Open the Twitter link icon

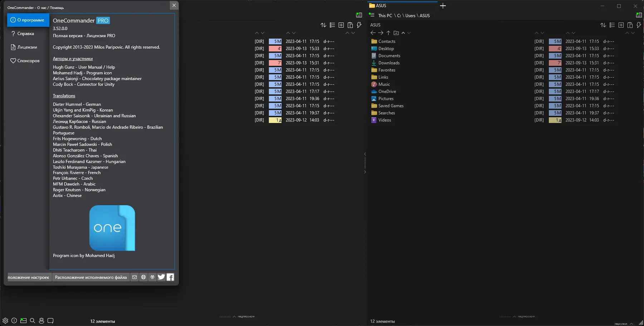click(x=161, y=277)
